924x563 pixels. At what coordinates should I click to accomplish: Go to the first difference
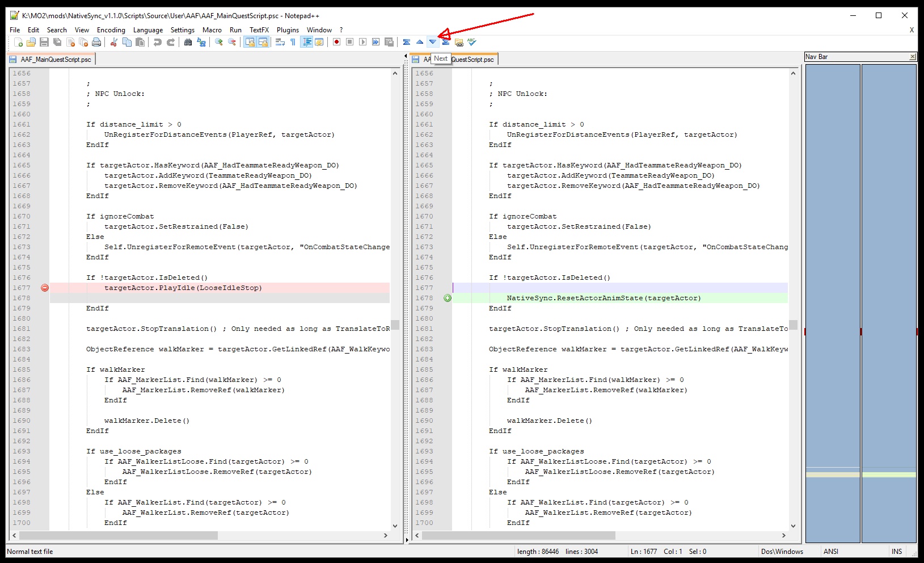tap(407, 41)
